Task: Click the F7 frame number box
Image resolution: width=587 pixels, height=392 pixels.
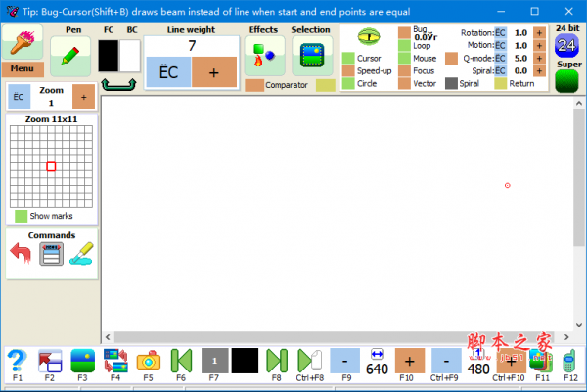Action: (x=214, y=361)
